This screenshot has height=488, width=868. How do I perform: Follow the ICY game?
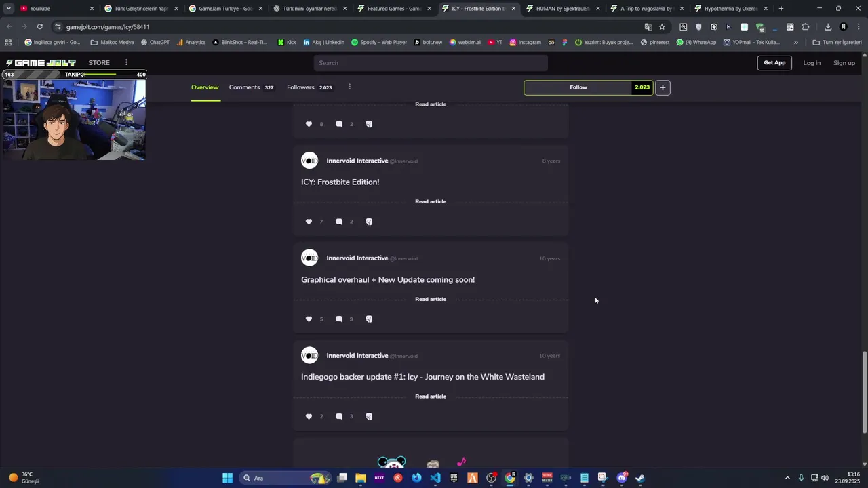click(578, 87)
